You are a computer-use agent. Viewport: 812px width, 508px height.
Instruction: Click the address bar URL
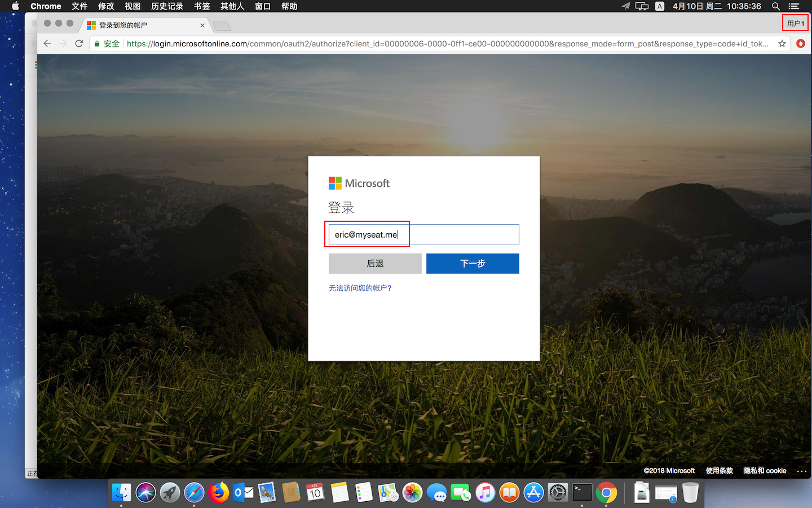tap(447, 43)
